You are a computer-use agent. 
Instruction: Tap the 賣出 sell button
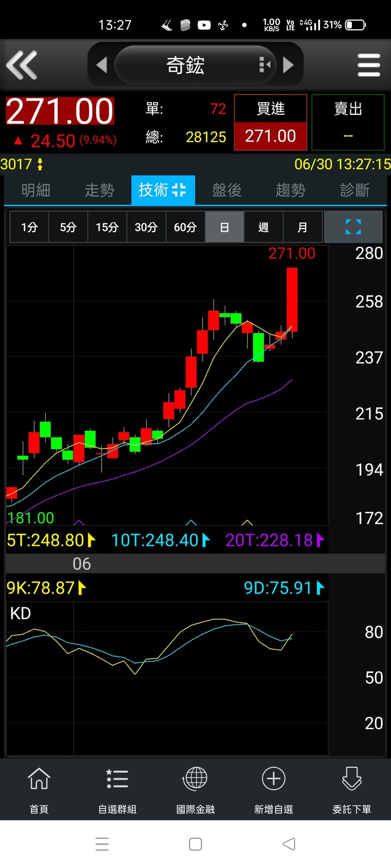click(x=348, y=122)
